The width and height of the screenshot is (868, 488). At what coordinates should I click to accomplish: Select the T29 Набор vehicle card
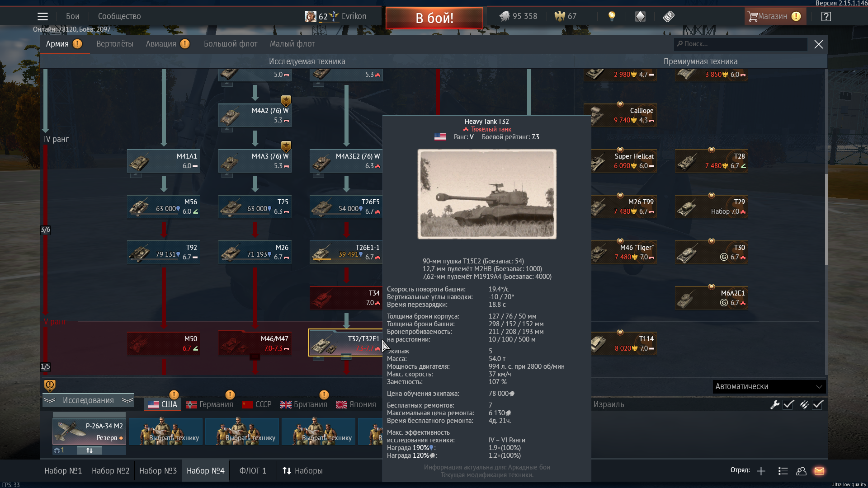click(x=712, y=206)
